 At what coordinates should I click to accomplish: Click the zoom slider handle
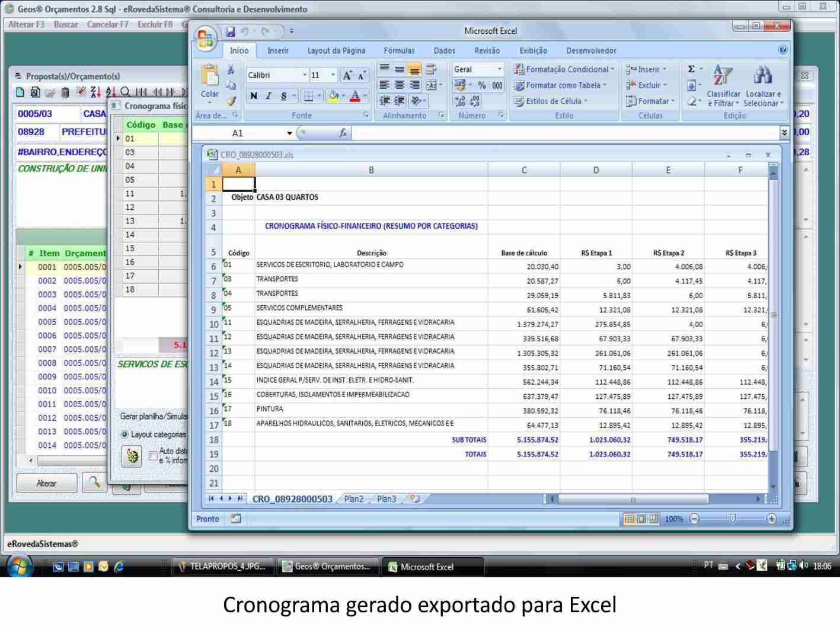[733, 519]
